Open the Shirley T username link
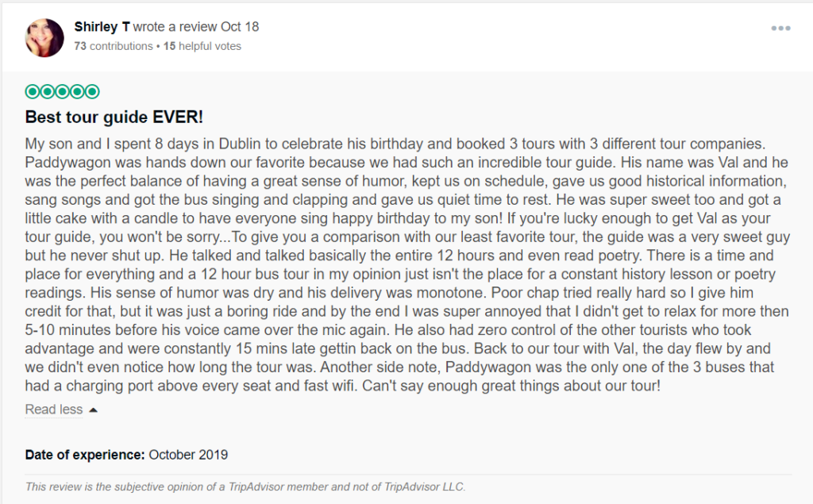Screen dimensions: 813x504 [102, 26]
